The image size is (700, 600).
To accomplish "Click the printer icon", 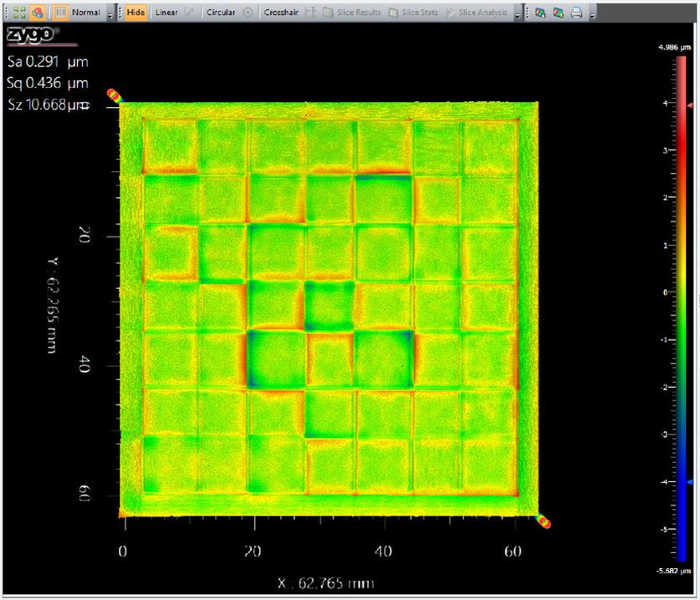I will [x=576, y=13].
